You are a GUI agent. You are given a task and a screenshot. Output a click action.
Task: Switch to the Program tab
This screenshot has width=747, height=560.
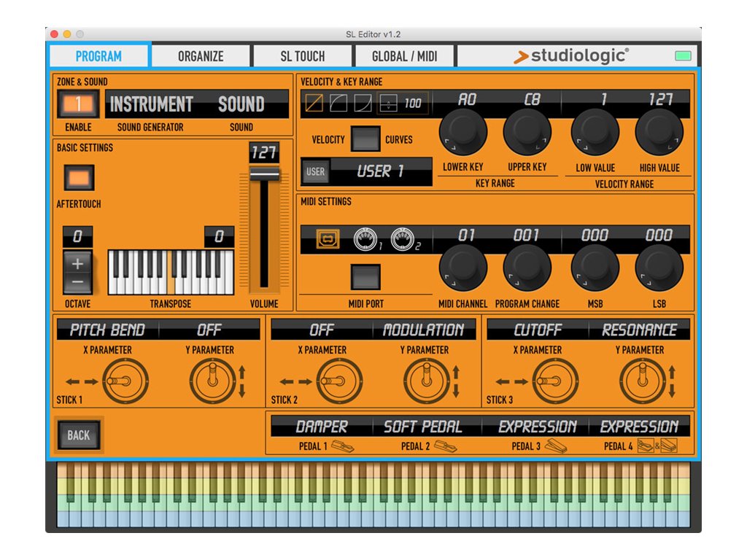(98, 56)
